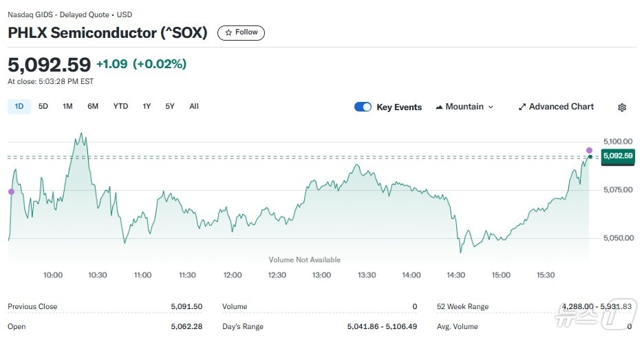Click the chart settings gear icon
The image size is (644, 338).
coord(622,107)
